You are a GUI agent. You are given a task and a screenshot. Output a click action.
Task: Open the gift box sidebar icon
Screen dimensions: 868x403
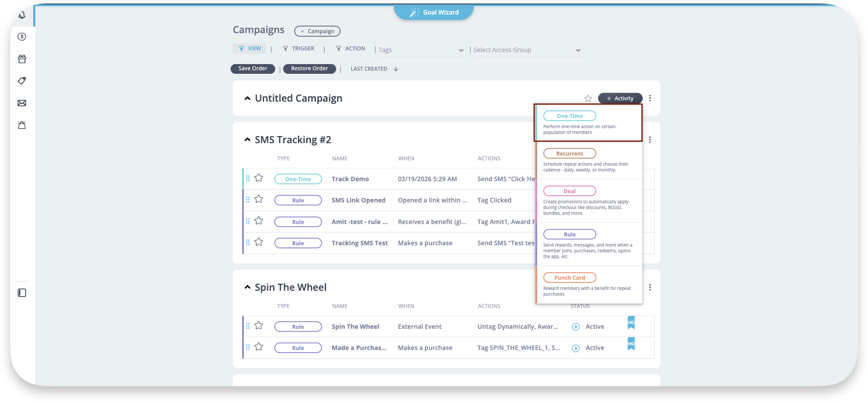coord(22,59)
